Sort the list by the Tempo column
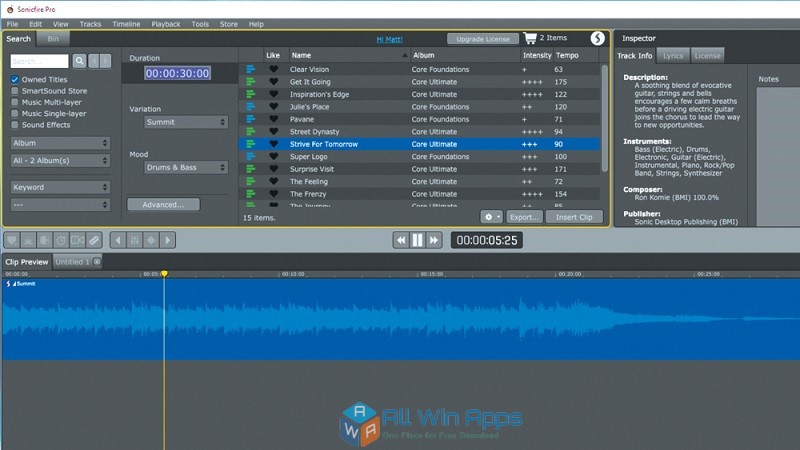 point(576,55)
